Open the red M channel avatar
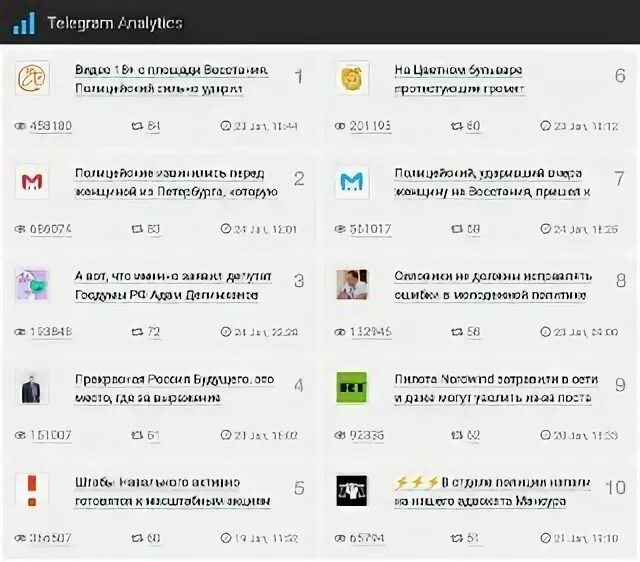640x562 pixels. click(x=32, y=182)
